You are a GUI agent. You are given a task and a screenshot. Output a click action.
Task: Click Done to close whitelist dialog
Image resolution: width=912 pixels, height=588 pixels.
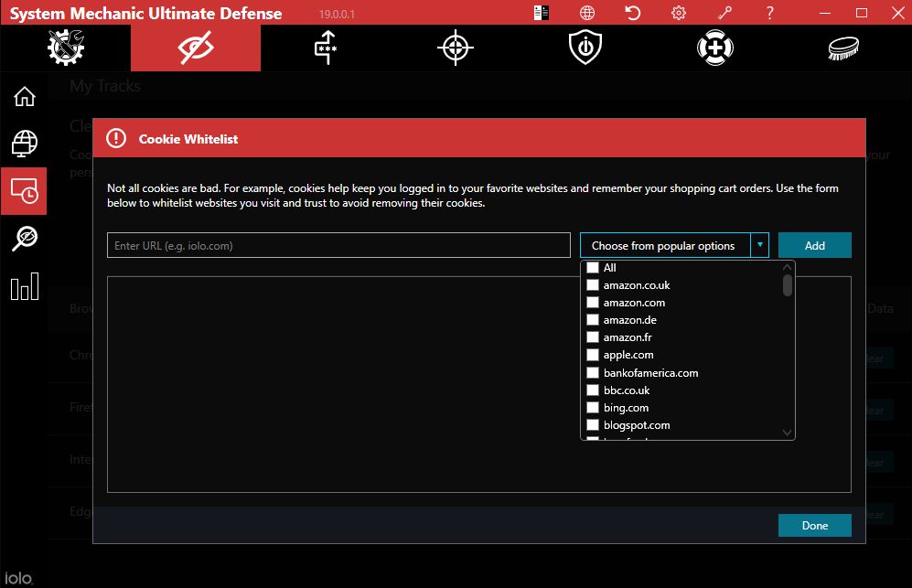[x=814, y=525]
